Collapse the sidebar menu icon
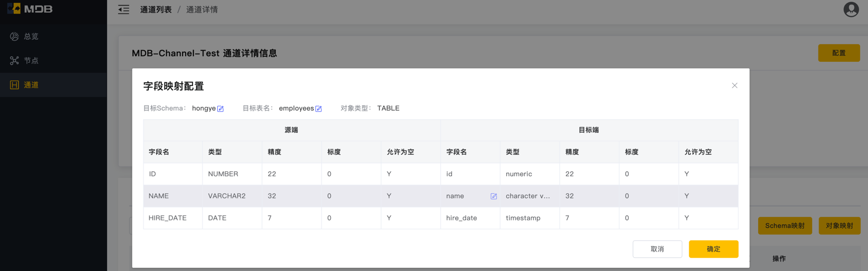 [124, 9]
